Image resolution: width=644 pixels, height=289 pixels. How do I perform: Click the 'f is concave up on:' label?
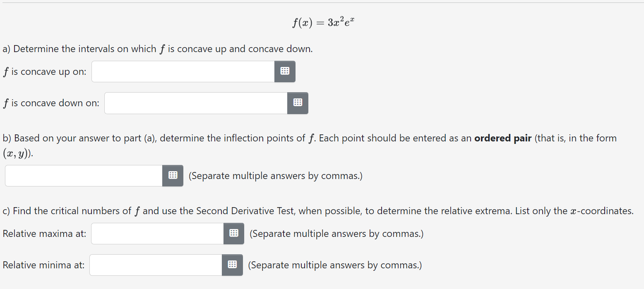click(x=44, y=71)
